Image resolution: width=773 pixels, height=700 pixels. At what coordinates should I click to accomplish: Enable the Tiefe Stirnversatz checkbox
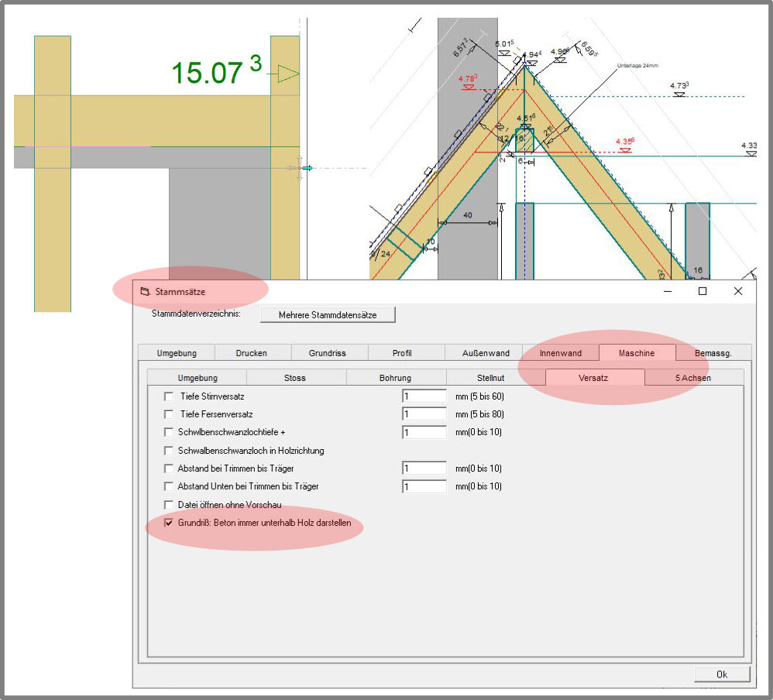(169, 396)
